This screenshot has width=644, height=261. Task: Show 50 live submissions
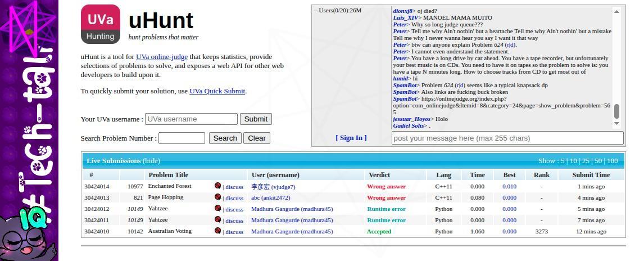pos(598,161)
